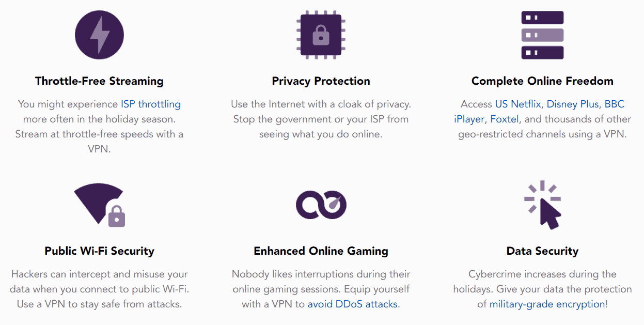The height and width of the screenshot is (325, 644).
Task: Select the Privacy Protection heading
Action: (321, 81)
